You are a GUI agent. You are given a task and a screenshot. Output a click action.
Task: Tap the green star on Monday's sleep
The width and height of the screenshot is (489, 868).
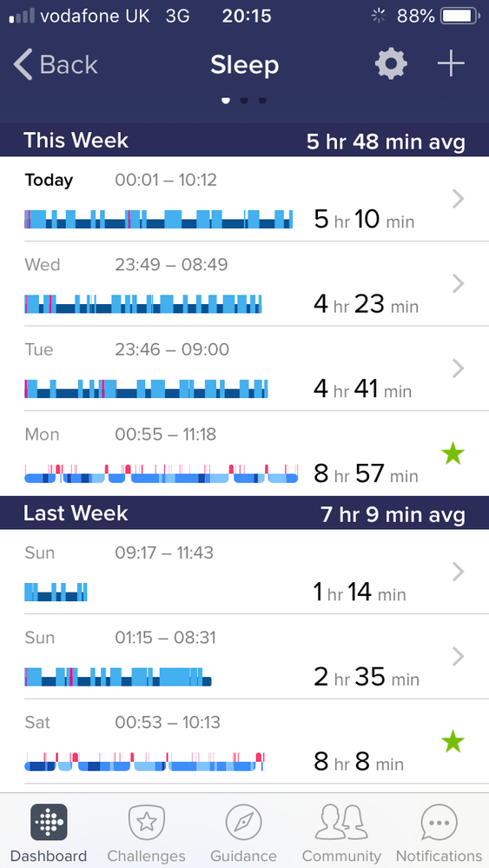point(453,454)
